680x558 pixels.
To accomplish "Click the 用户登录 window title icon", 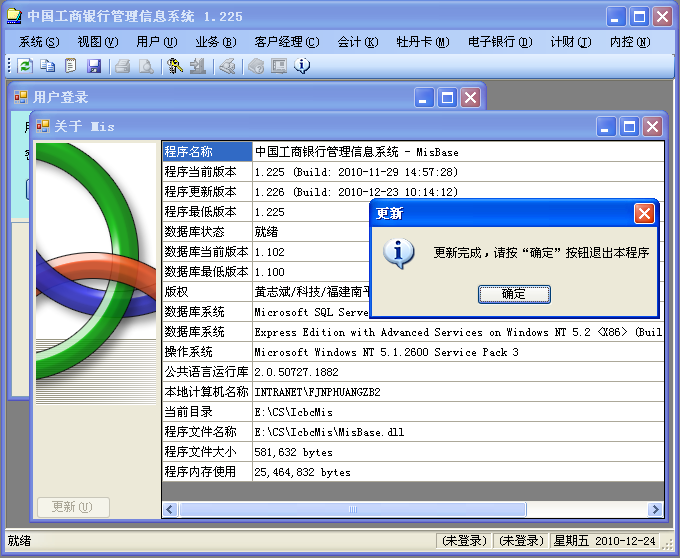I will pyautogui.click(x=20, y=97).
